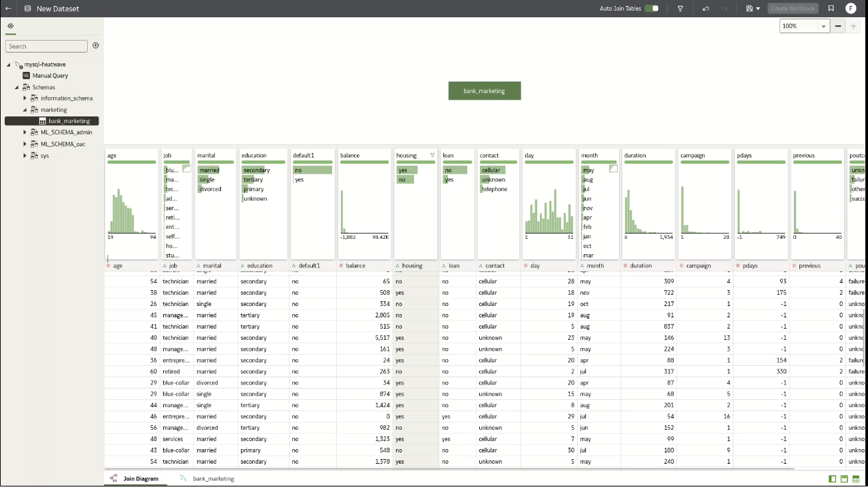
Task: Select the Manual Query SQL icon
Action: coord(27,75)
